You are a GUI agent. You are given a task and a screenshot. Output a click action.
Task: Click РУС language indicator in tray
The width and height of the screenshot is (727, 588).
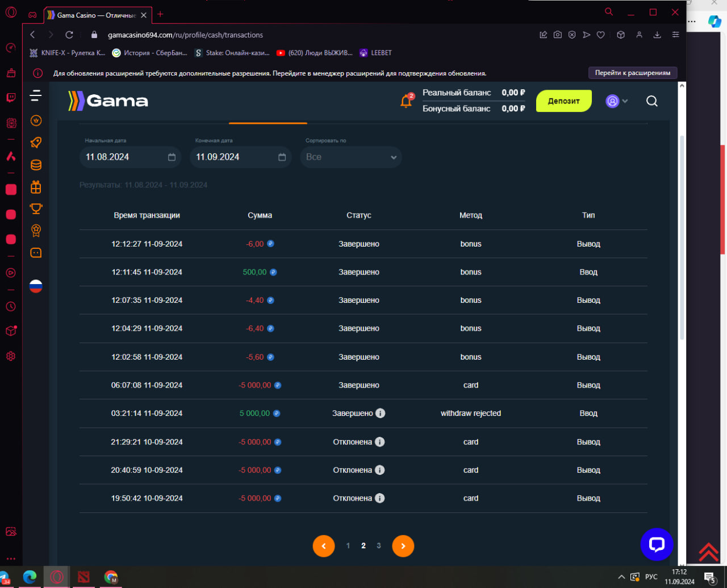pyautogui.click(x=651, y=577)
